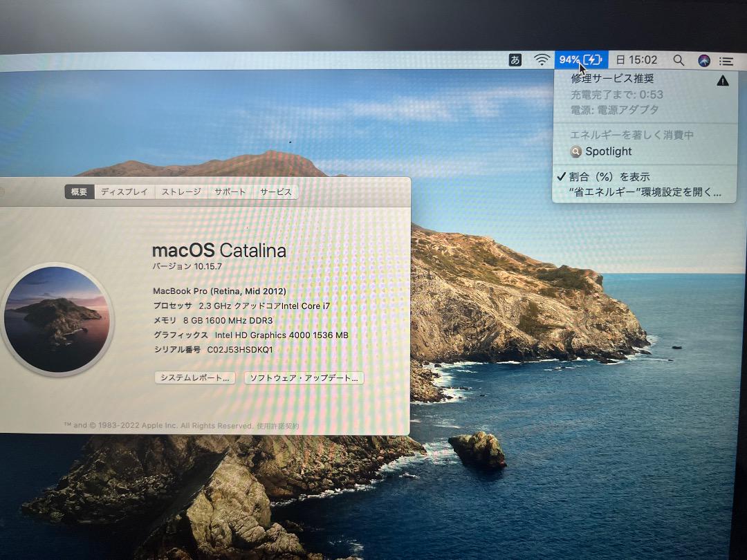
Task: Open Notification Center list icon
Action: pos(726,61)
